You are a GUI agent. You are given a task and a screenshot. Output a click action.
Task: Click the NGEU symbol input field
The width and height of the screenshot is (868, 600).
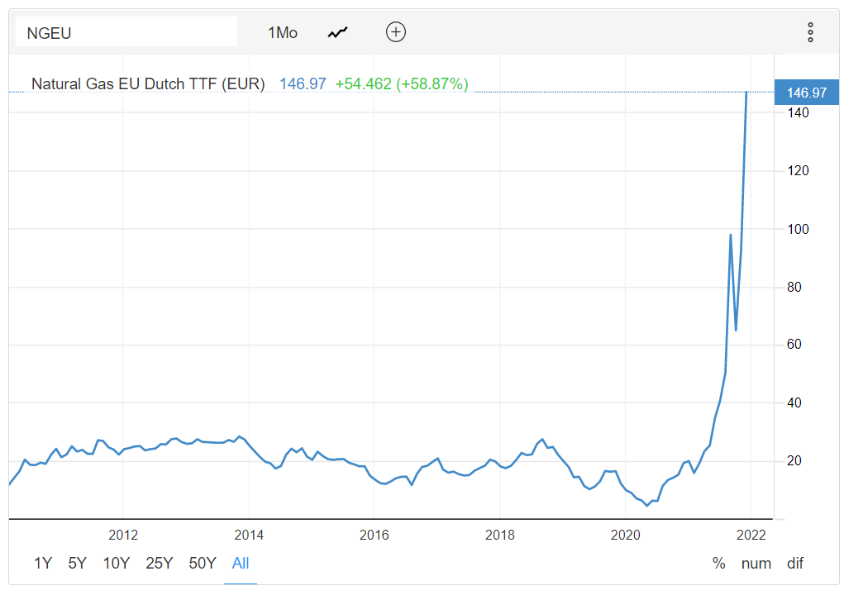pyautogui.click(x=126, y=31)
